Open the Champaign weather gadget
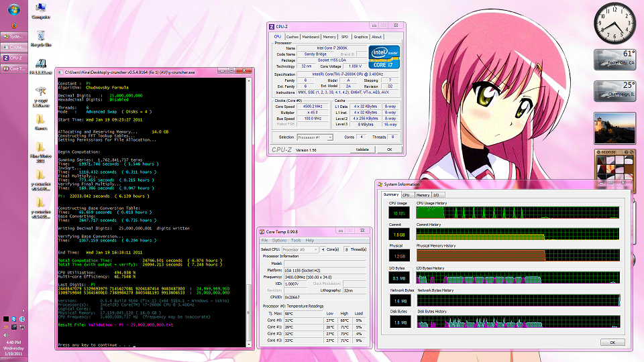 (614, 90)
